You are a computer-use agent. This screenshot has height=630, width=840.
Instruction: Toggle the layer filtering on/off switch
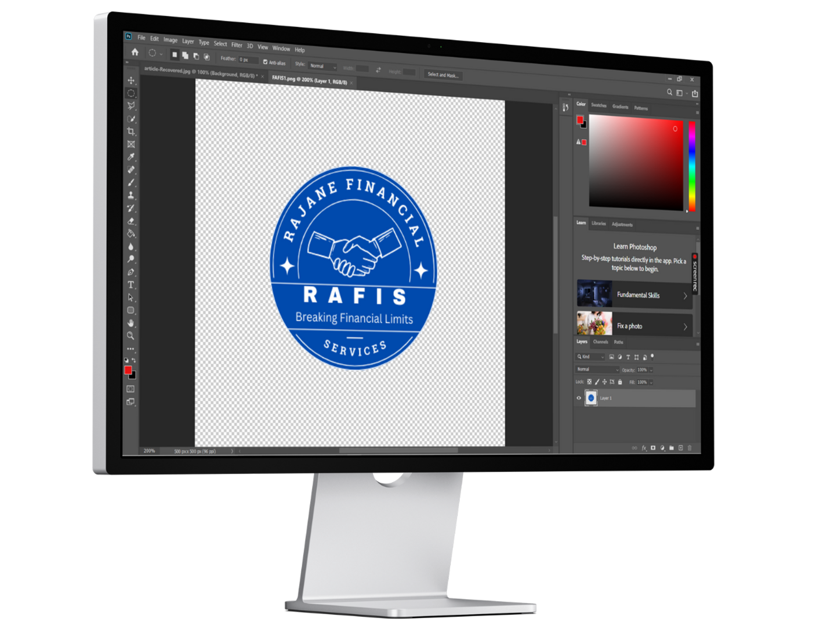click(652, 357)
